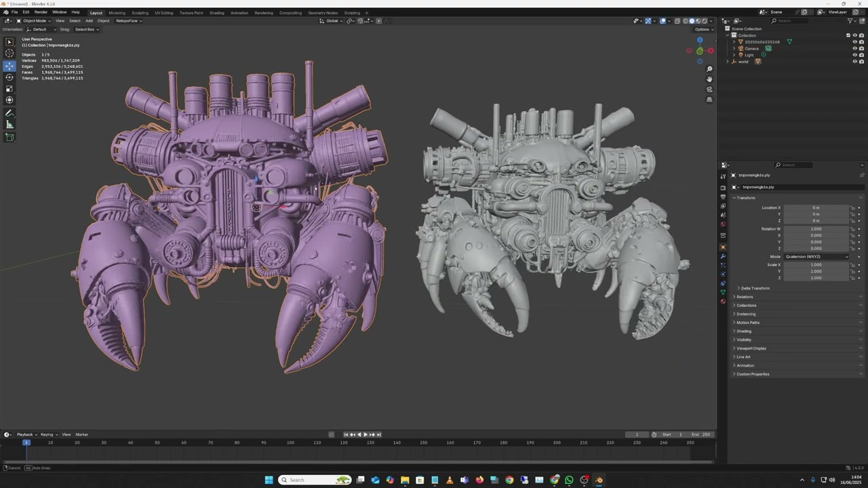Viewport: 868px width, 488px height.
Task: Open the timeline Marker menu
Action: coord(82,434)
